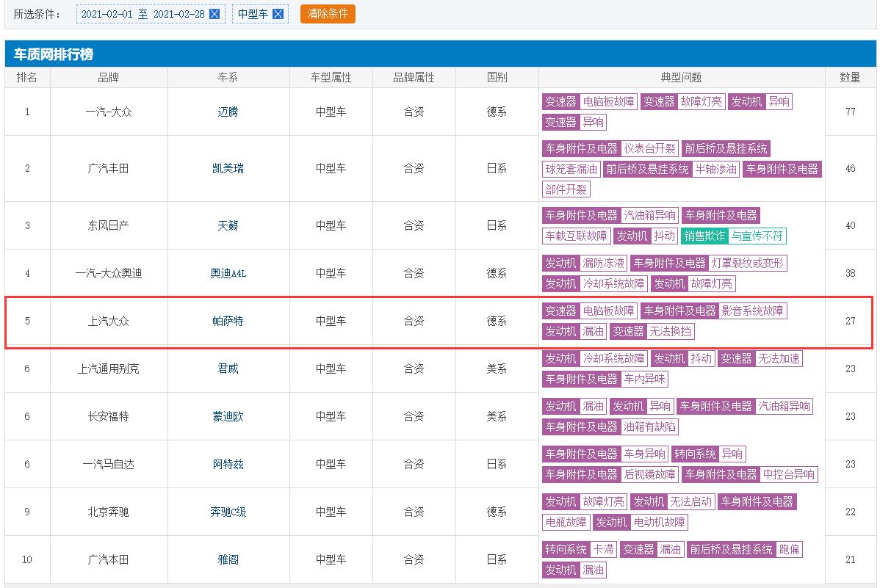Remove the 2021-02 date range filter
Viewport: 880px width, 588px height.
[x=214, y=14]
